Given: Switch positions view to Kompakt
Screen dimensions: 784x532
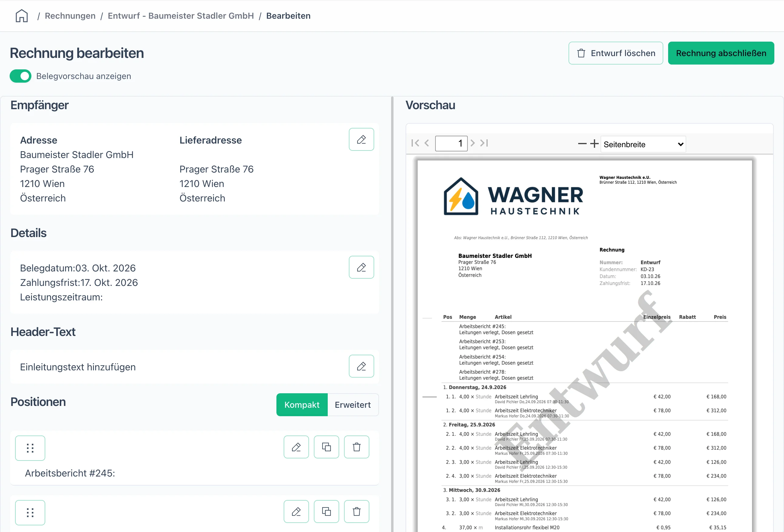Looking at the screenshot, I should pyautogui.click(x=302, y=404).
